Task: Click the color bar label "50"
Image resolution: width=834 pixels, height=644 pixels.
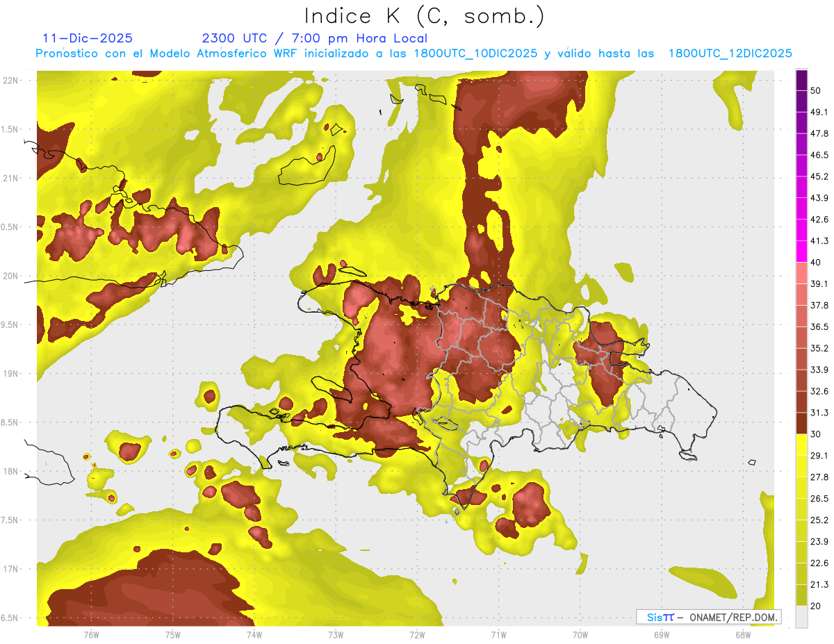Action: coord(815,90)
